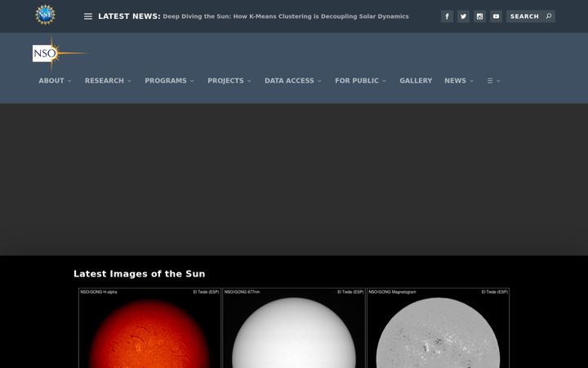This screenshot has width=588, height=368.
Task: Open the Gallery menu item
Action: click(416, 81)
